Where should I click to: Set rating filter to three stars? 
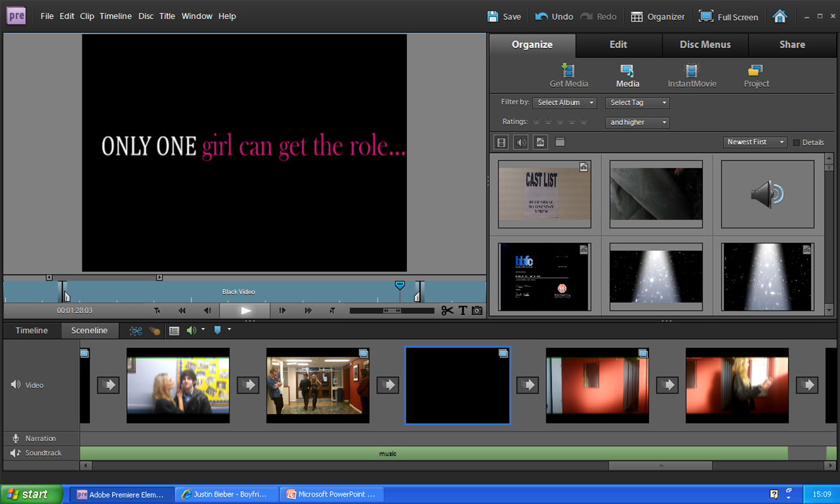click(560, 122)
